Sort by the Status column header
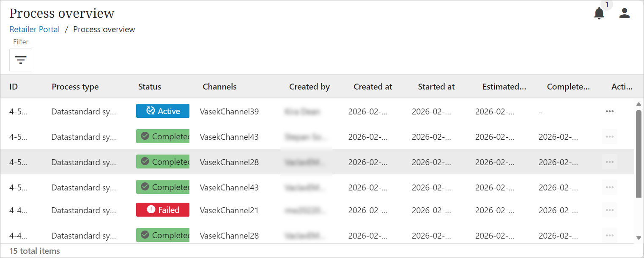The height and width of the screenshot is (258, 644). [x=150, y=87]
